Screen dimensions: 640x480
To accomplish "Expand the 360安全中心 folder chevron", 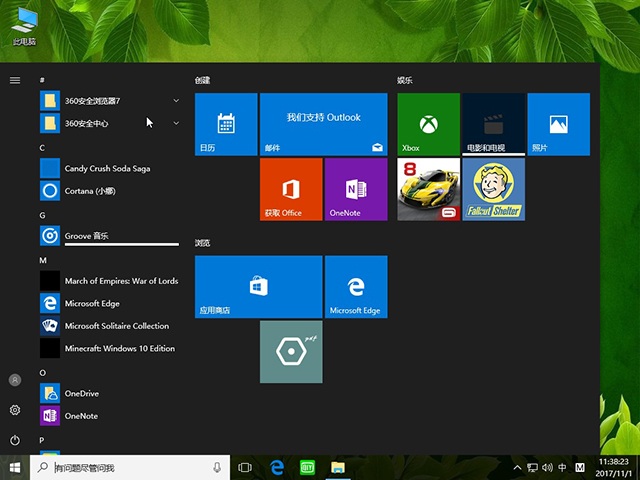I will pyautogui.click(x=176, y=123).
